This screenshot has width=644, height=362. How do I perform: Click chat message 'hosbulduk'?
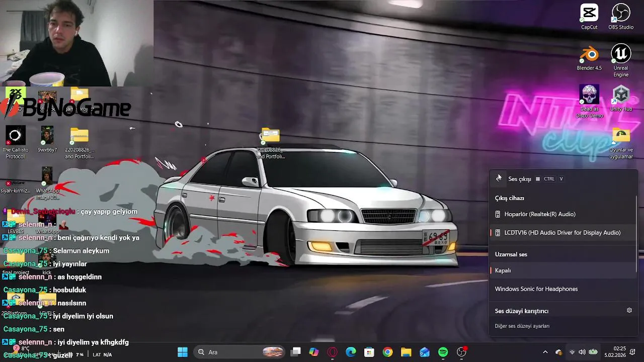point(69,290)
